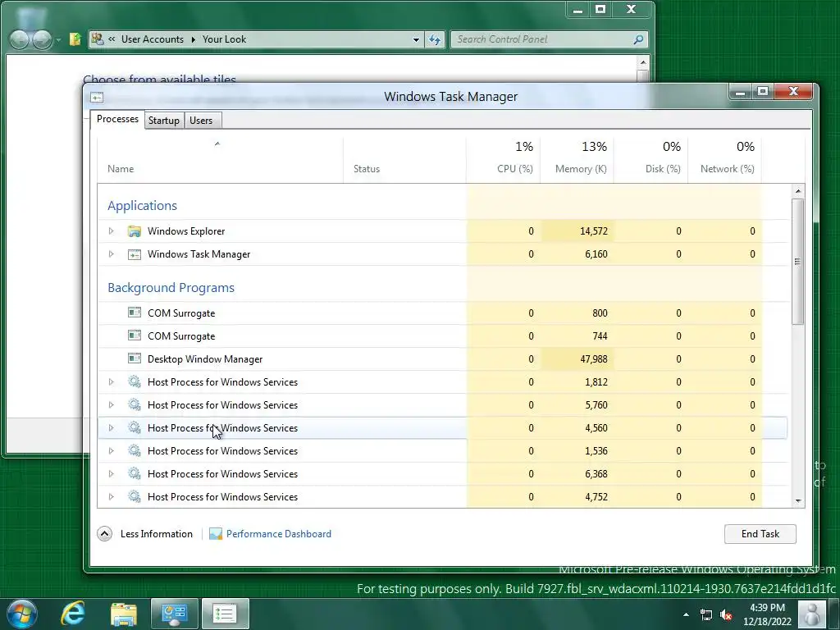The height and width of the screenshot is (630, 840).
Task: Click the Applications group heading
Action: click(142, 206)
